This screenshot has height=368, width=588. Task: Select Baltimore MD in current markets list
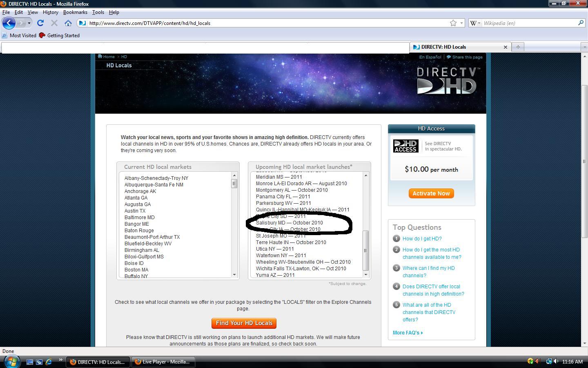click(140, 218)
